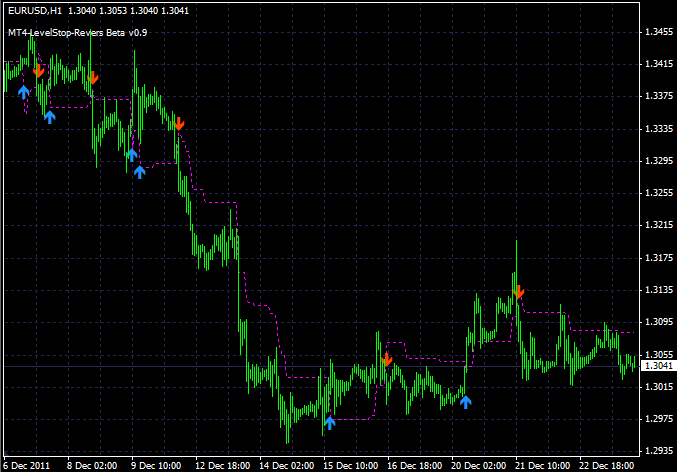Click the 1.3055 price axis label

coord(659,355)
